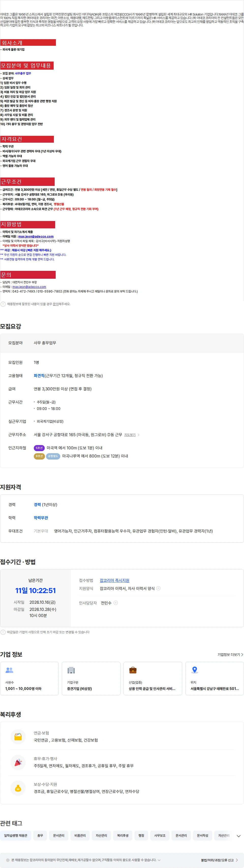Open the 지도보기 map link
Image resolution: width=244 pixels, height=868 pixels.
point(130,435)
